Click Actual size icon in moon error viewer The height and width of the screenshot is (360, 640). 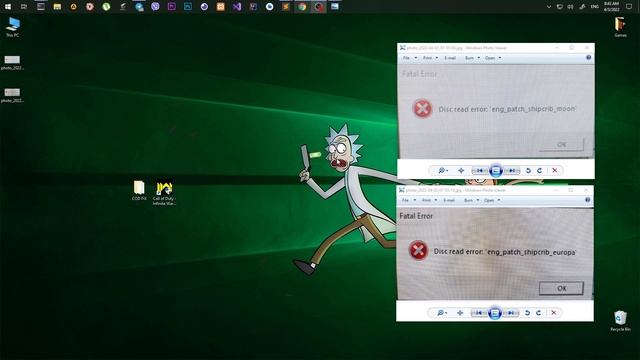click(x=461, y=171)
